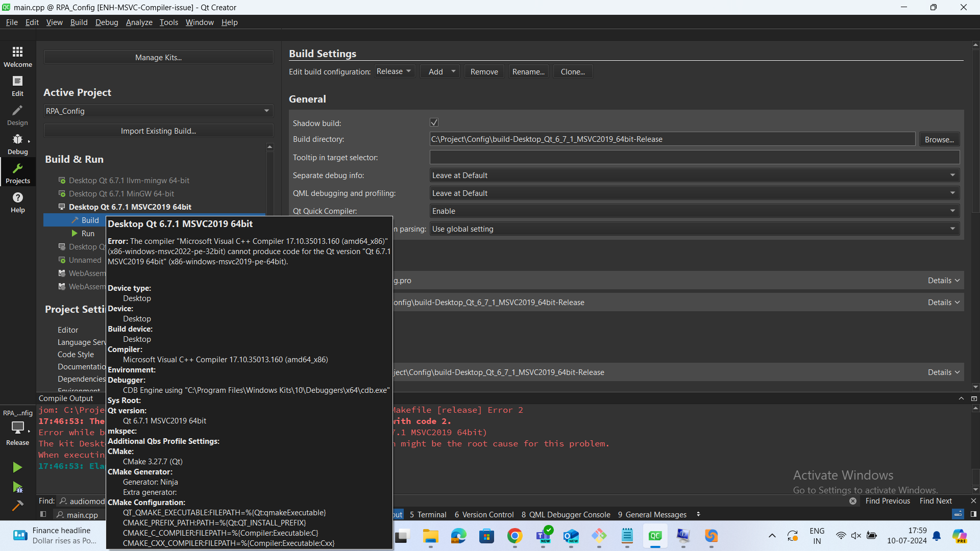Image resolution: width=980 pixels, height=551 pixels.
Task: Show hidden system tray icons
Action: tap(772, 536)
